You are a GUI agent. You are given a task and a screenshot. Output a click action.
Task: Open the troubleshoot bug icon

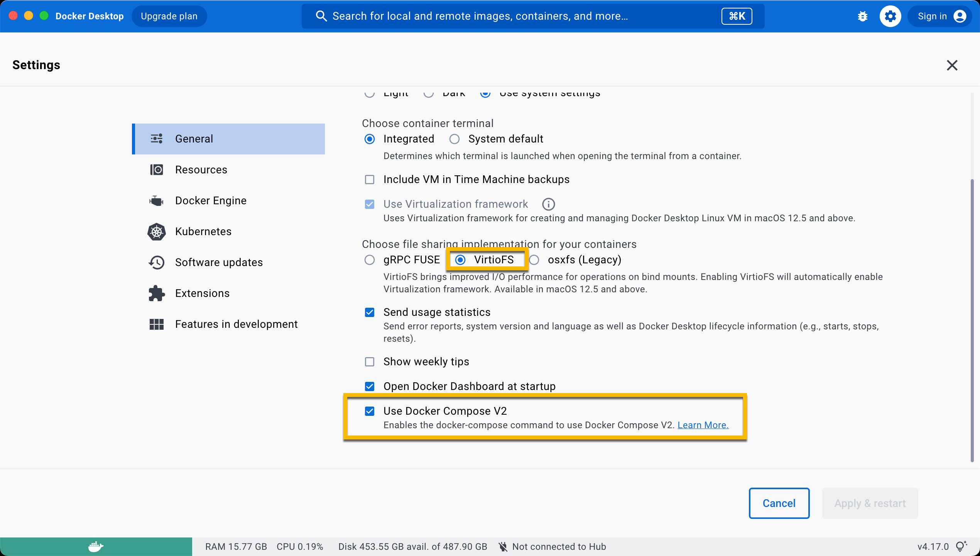pyautogui.click(x=863, y=16)
